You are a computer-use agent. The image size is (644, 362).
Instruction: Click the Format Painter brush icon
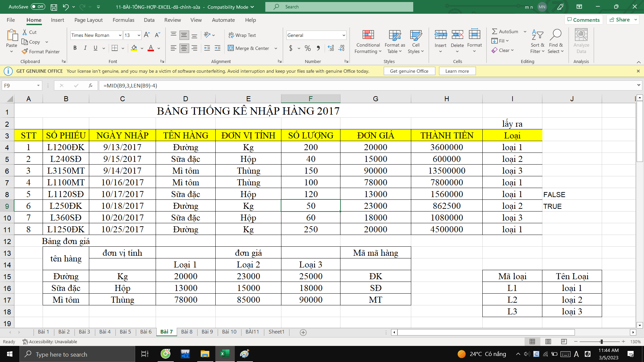point(25,52)
